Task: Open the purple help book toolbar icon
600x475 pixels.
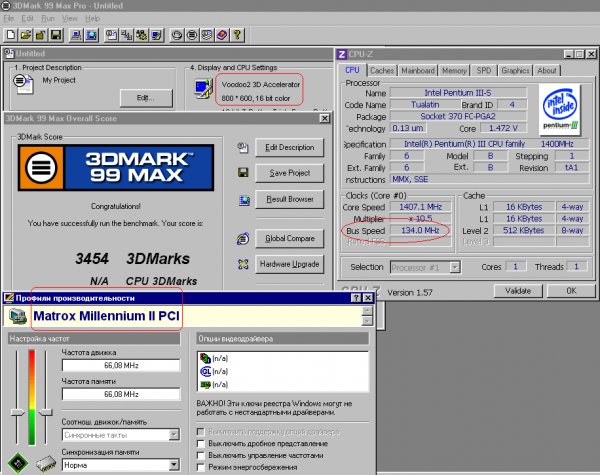Action: (x=222, y=35)
